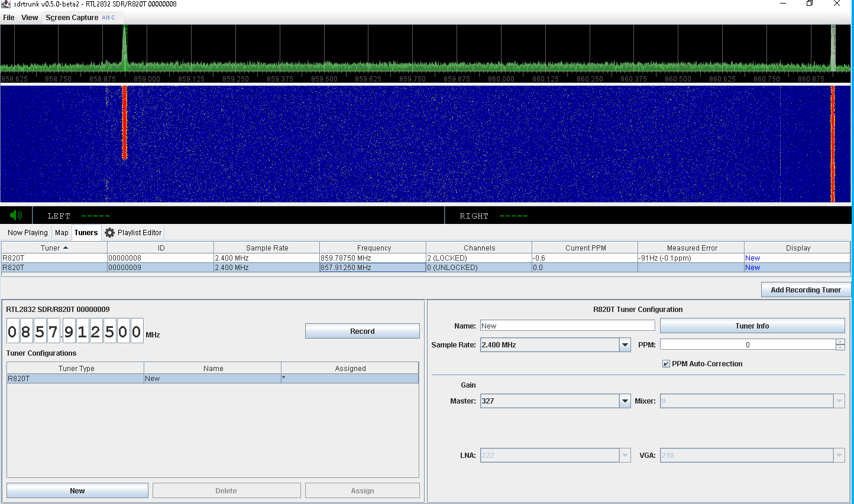Screen dimensions: 854x504
Task: Open the Sample Rate dropdown
Action: [625, 344]
